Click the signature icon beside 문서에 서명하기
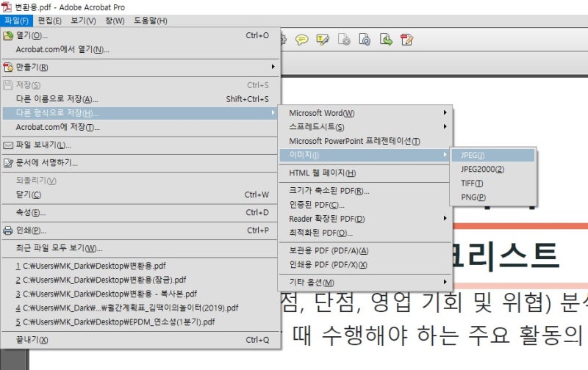588x370 pixels. pyautogui.click(x=8, y=163)
